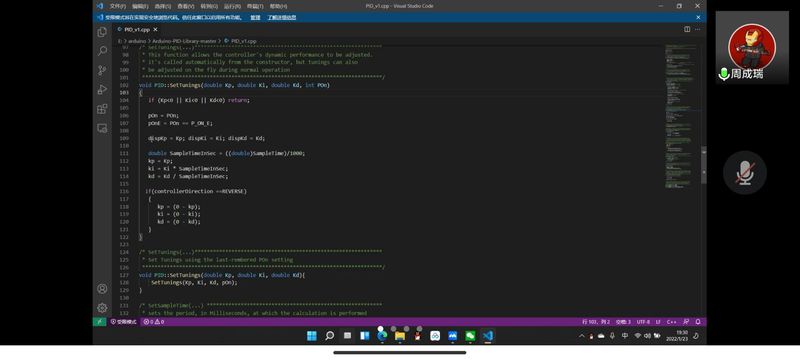
Task: Click the moon focus icon in the tray
Action: point(696,336)
